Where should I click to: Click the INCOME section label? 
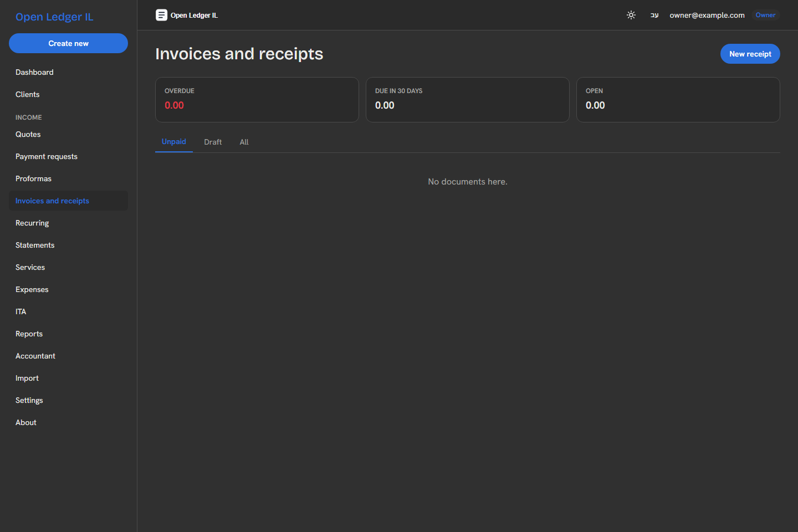click(x=29, y=117)
